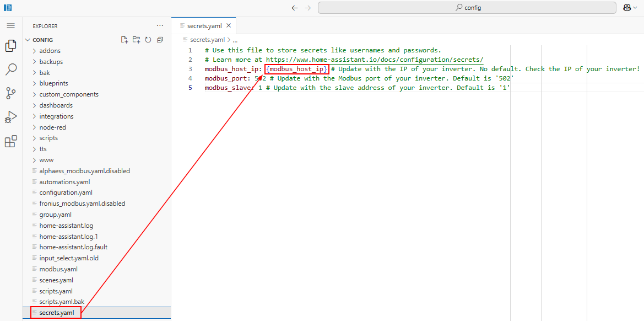
Task: Click the config search command box
Action: click(x=467, y=8)
